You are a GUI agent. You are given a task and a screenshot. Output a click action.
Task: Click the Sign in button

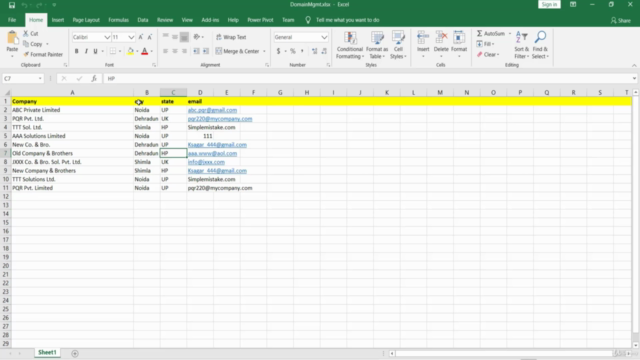pos(549,4)
